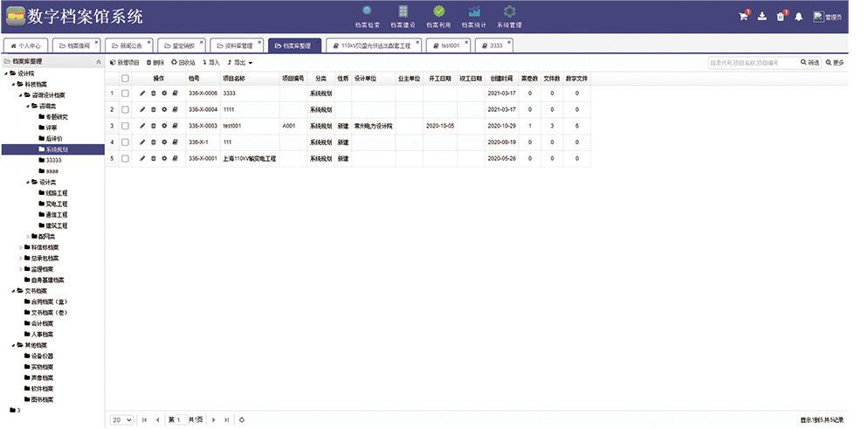Click the shopping cart icon in header
The width and height of the screenshot is (868, 429).
pos(743,17)
